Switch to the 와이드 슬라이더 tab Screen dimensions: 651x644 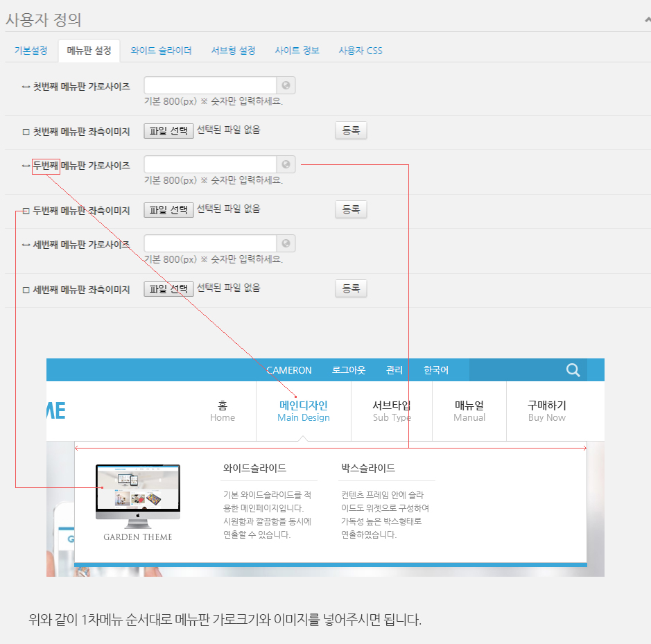(161, 51)
